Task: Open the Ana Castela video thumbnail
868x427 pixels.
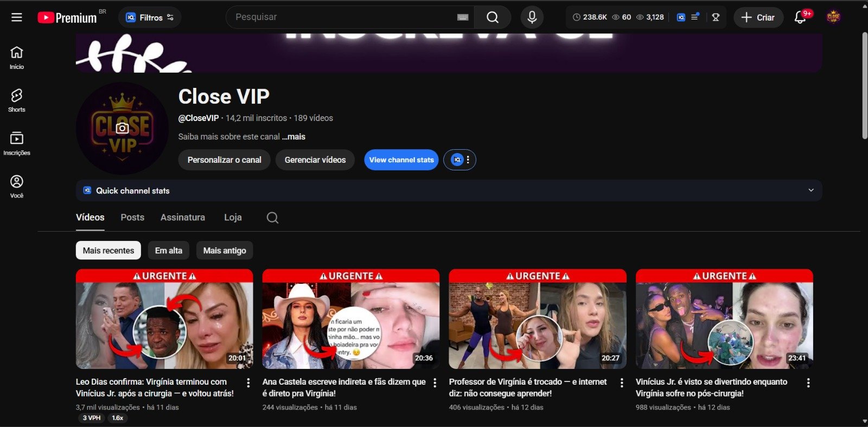Action: 351,319
